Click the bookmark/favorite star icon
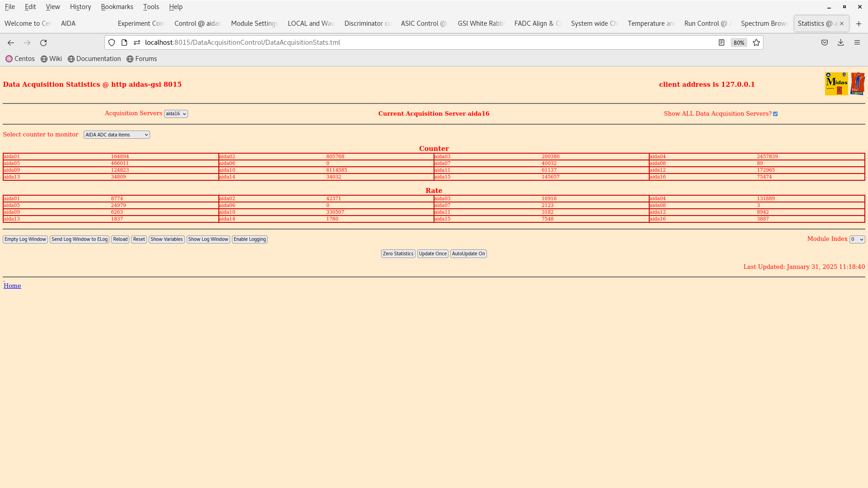The height and width of the screenshot is (488, 868). pyautogui.click(x=756, y=42)
